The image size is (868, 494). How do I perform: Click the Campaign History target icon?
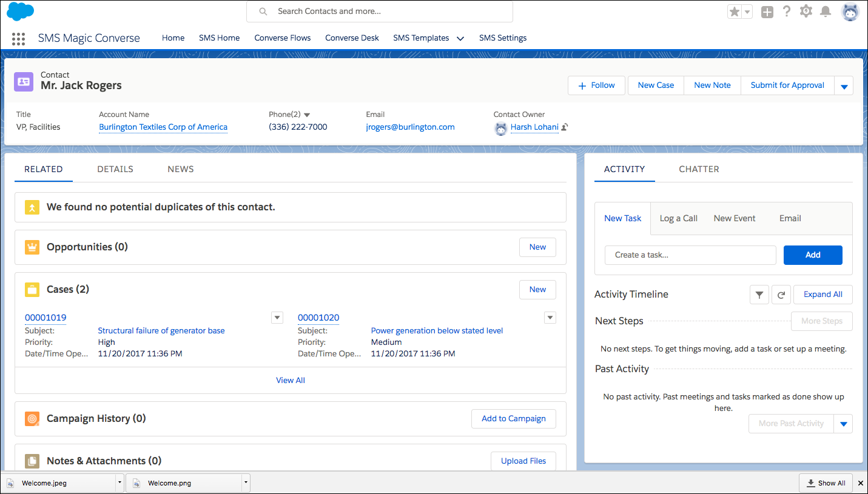[32, 419]
